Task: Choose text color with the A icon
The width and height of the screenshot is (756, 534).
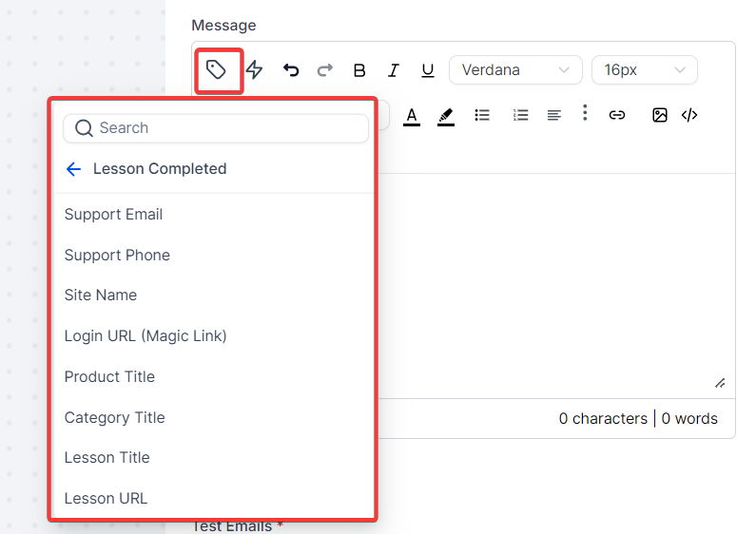Action: [x=412, y=115]
